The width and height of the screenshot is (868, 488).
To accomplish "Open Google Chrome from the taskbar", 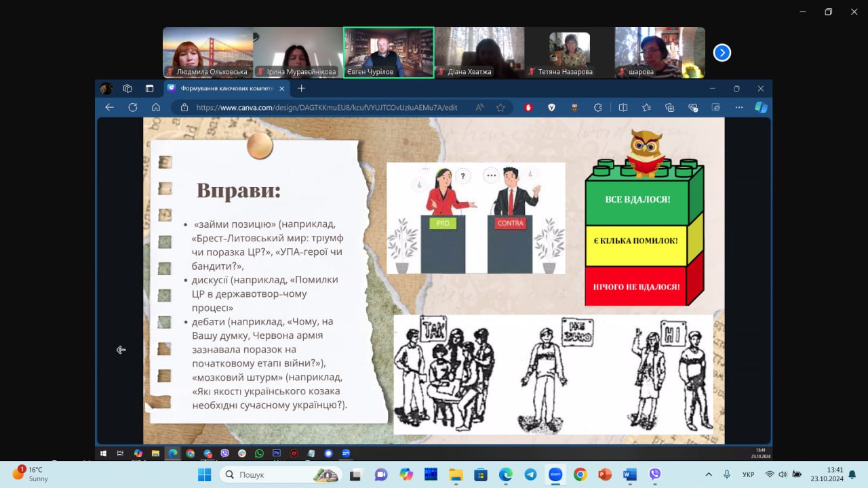I will [580, 474].
